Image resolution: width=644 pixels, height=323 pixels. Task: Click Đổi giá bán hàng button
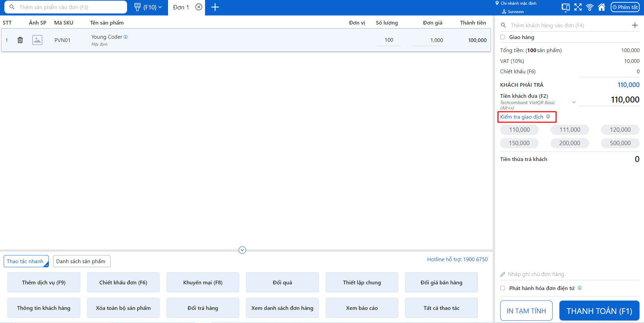tap(441, 282)
